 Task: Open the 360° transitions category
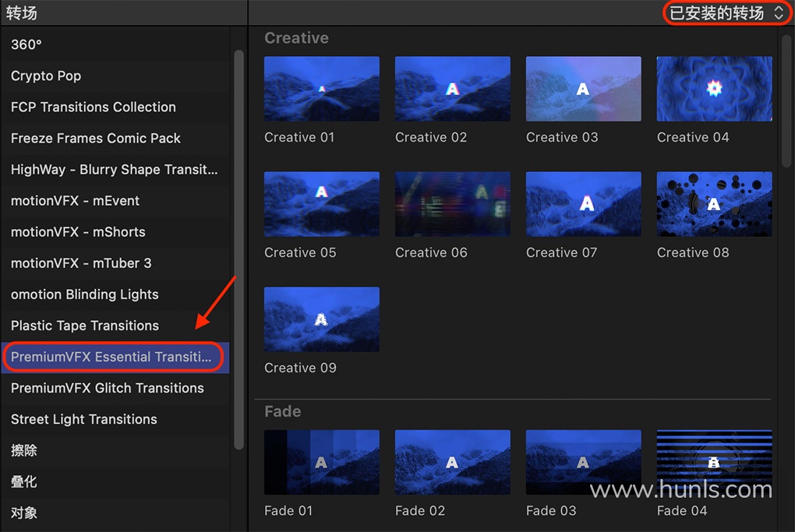(x=115, y=44)
